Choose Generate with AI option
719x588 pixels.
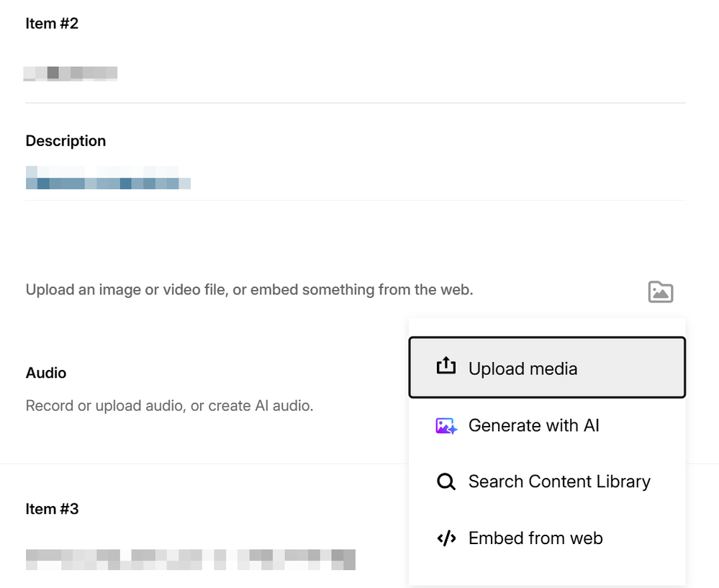533,425
